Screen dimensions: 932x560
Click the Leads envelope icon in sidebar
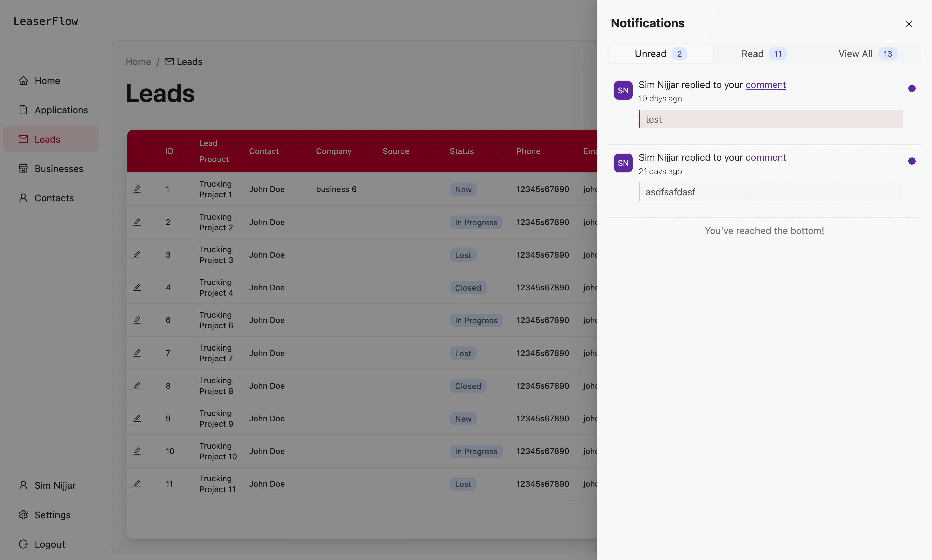(23, 139)
